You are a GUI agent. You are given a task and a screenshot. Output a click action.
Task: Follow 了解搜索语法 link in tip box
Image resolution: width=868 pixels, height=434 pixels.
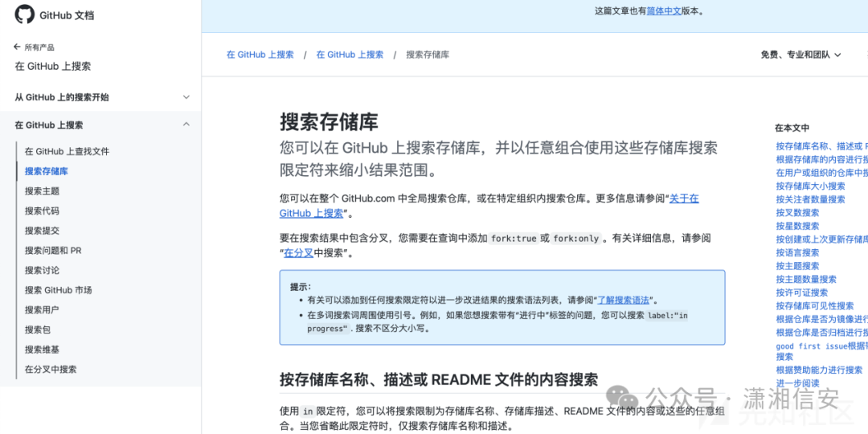pyautogui.click(x=624, y=300)
